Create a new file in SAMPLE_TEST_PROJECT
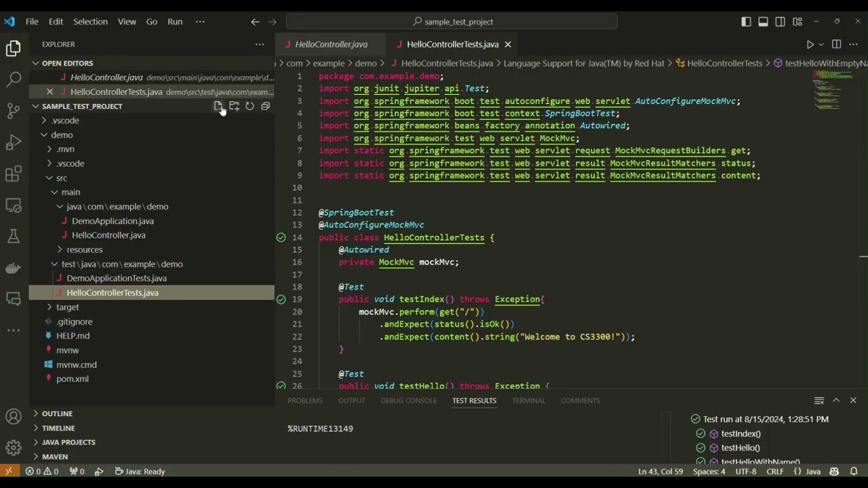The width and height of the screenshot is (868, 488). point(218,106)
